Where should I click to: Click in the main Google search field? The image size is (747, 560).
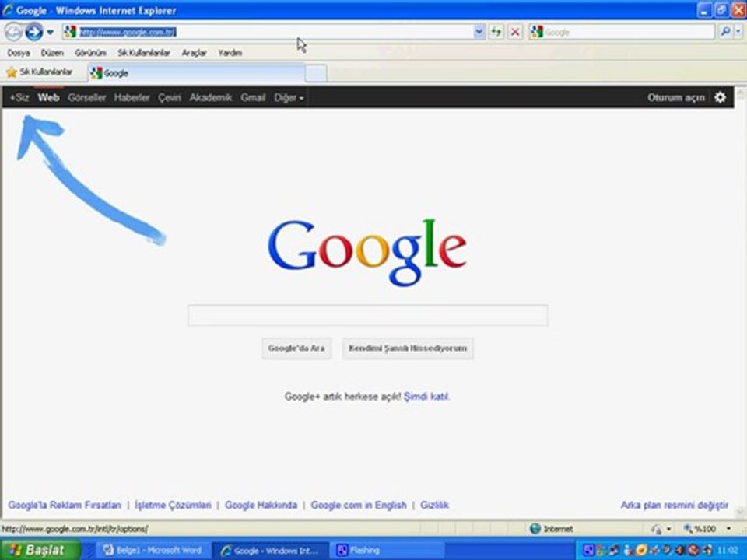point(368,315)
